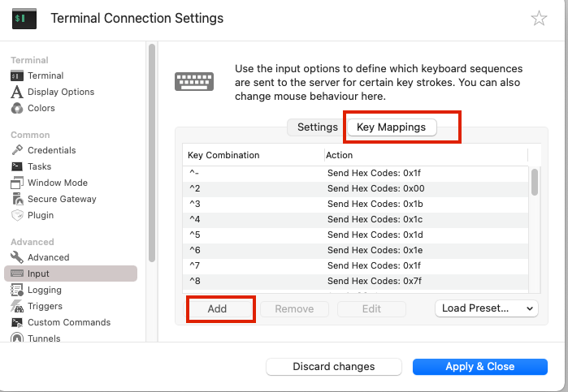Image resolution: width=568 pixels, height=392 pixels.
Task: Click the Plugin icon in sidebar
Action: pyautogui.click(x=17, y=215)
